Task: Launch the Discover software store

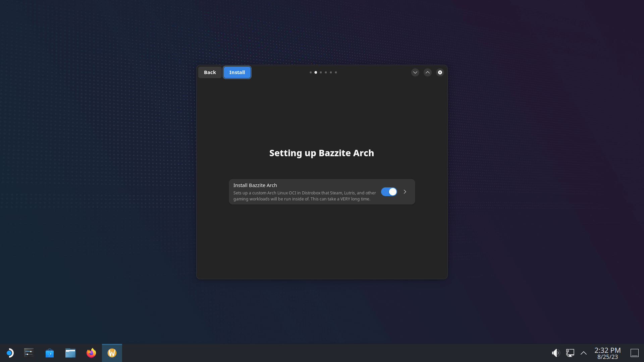Action: click(49, 353)
